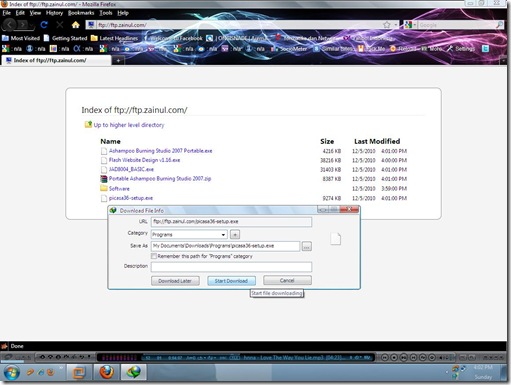Show hidden tray icons arrow
This screenshot has height=385, width=511.
(447, 372)
